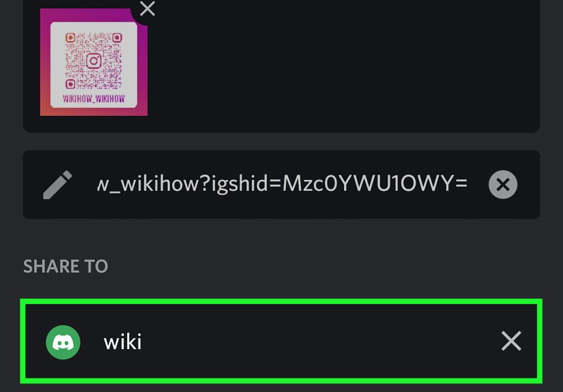
Task: Focus the message link text field
Action: pyautogui.click(x=281, y=184)
